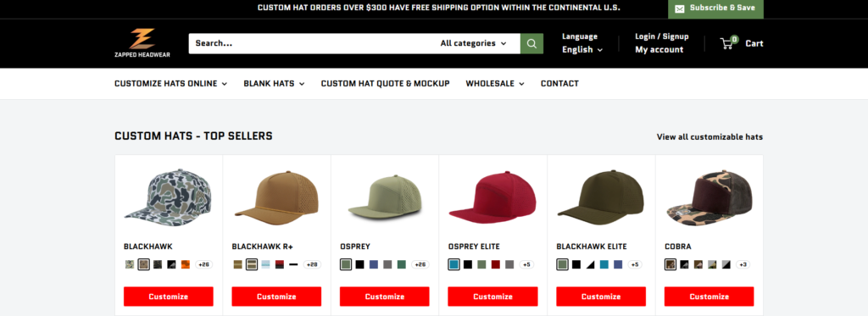Expand the Wholesale menu

(x=495, y=84)
